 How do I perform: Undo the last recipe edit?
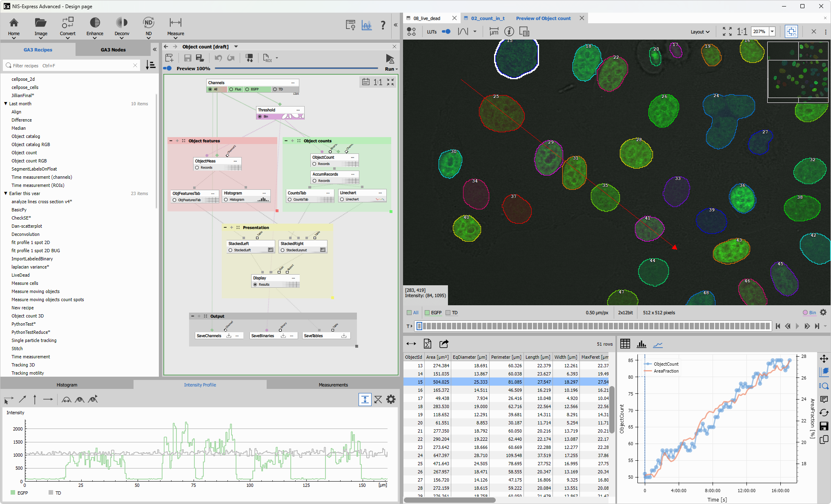tap(218, 58)
